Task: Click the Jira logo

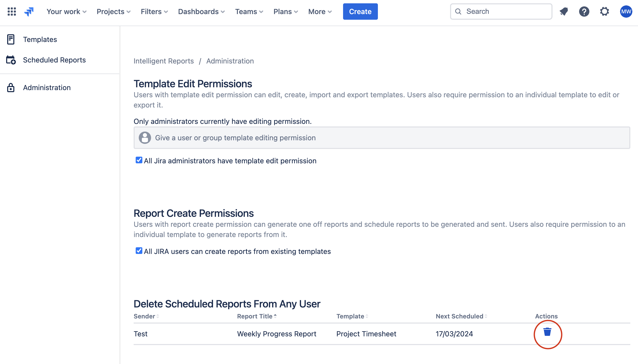Action: tap(29, 11)
